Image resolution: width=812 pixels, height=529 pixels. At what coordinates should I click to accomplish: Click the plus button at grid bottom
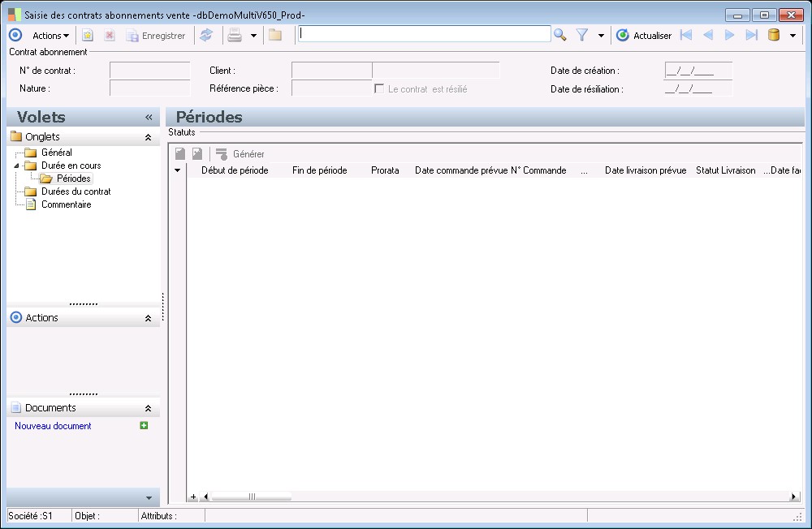click(x=193, y=497)
